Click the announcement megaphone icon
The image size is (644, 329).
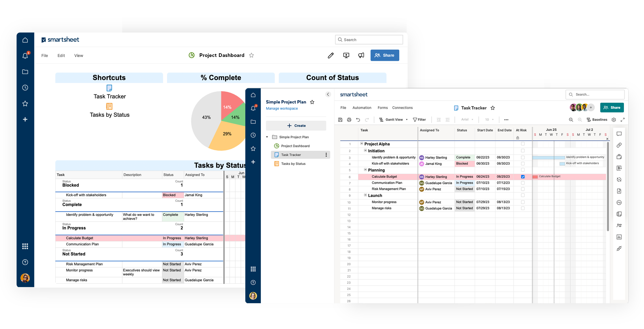click(x=361, y=55)
